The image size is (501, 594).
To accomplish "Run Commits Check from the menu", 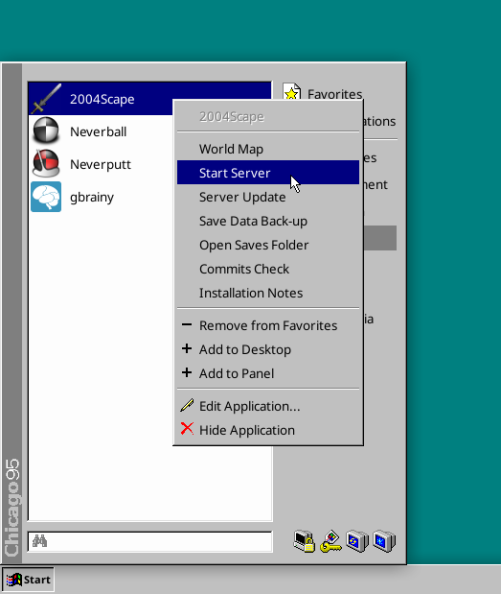I will [268, 269].
